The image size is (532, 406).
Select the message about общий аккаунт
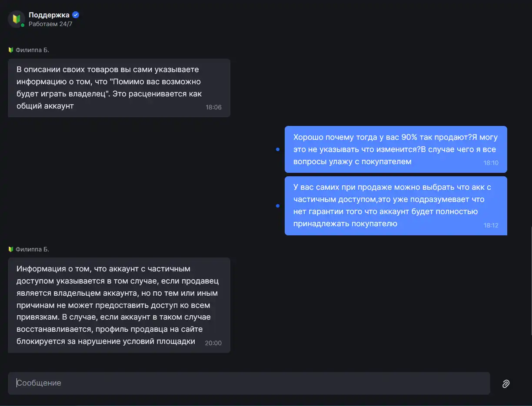click(x=119, y=88)
